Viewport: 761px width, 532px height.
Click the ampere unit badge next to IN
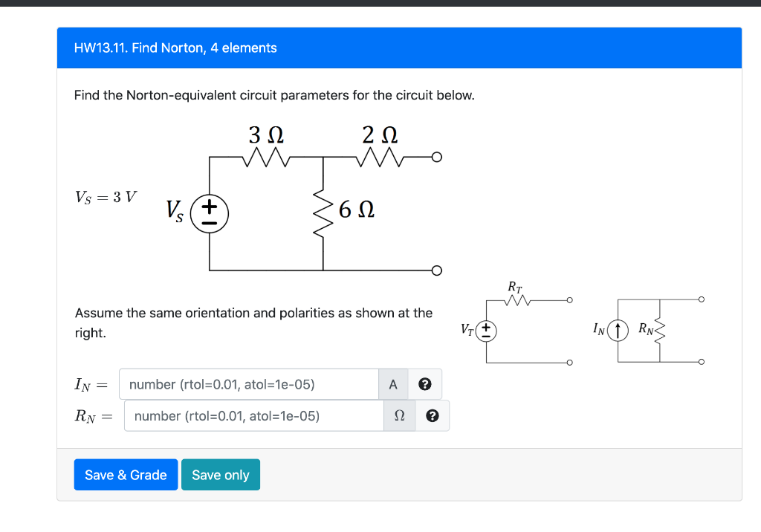pyautogui.click(x=393, y=384)
